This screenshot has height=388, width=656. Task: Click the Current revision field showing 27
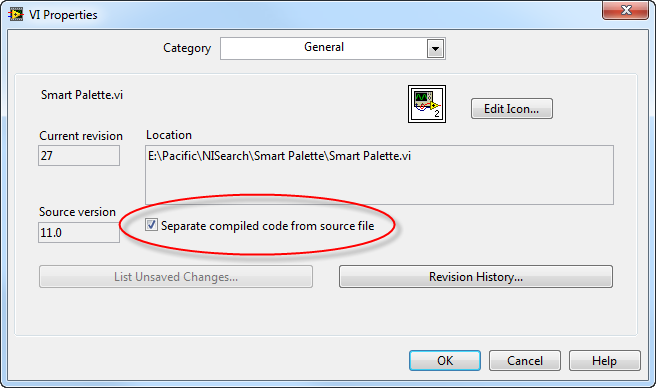click(x=79, y=156)
